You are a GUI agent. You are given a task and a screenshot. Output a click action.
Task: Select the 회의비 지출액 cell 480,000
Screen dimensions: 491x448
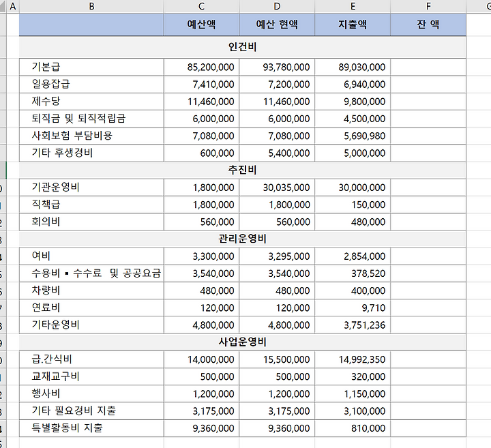tap(353, 222)
